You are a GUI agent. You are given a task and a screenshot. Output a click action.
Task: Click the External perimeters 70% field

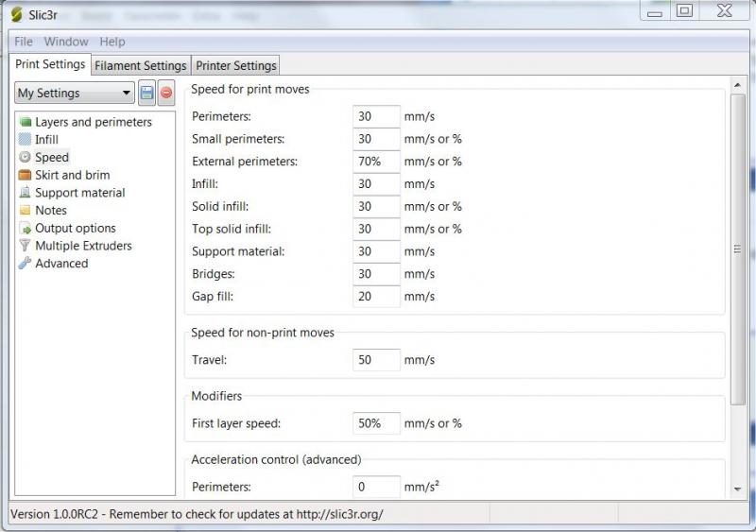click(376, 161)
